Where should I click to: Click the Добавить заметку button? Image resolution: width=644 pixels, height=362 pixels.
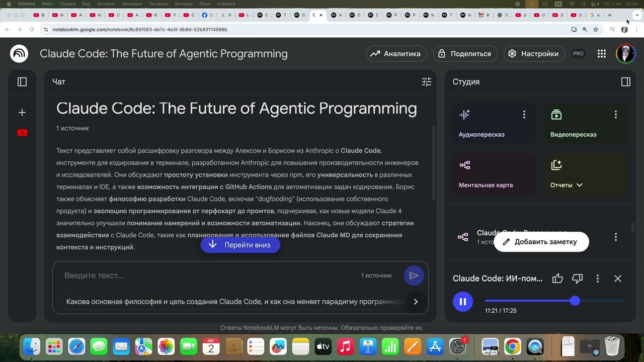pyautogui.click(x=541, y=242)
